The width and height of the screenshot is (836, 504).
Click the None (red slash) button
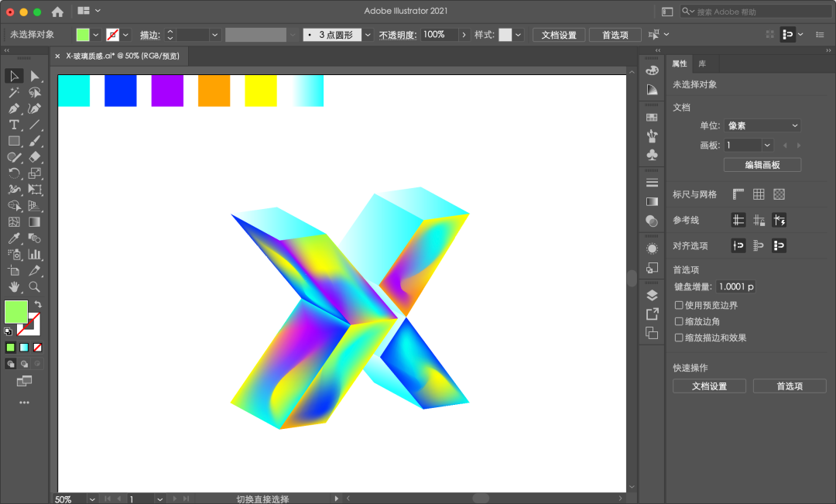click(x=37, y=348)
